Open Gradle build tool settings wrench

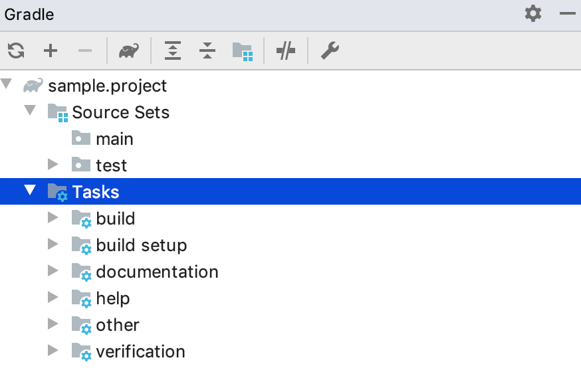[x=330, y=50]
